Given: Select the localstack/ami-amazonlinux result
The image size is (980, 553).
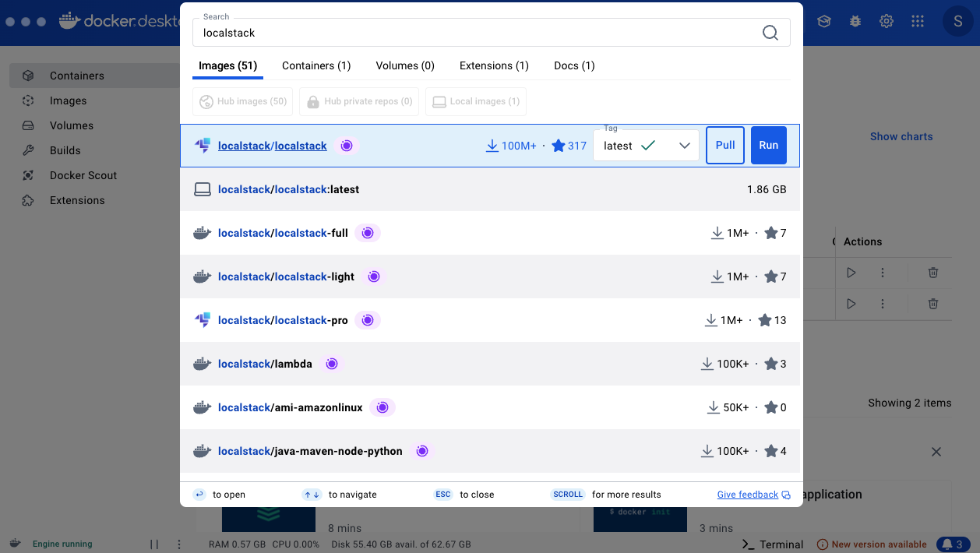Looking at the screenshot, I should (490, 407).
